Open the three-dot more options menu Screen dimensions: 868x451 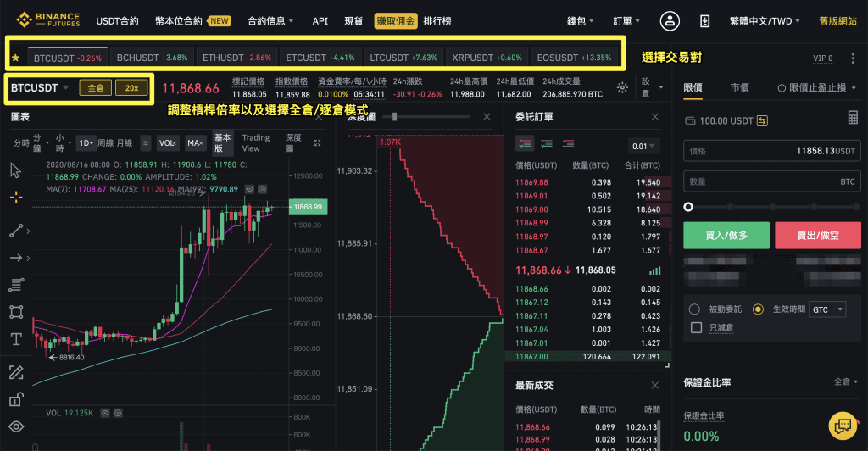tap(853, 58)
